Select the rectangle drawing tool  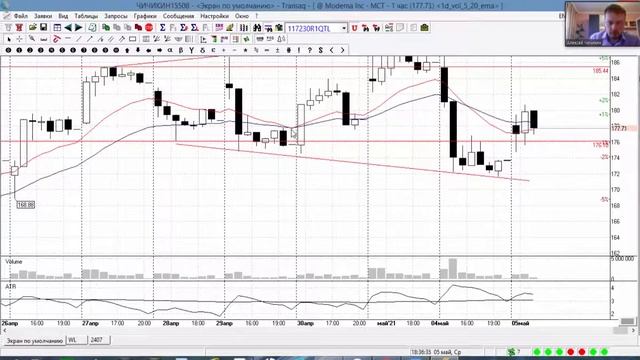pyautogui.click(x=133, y=39)
